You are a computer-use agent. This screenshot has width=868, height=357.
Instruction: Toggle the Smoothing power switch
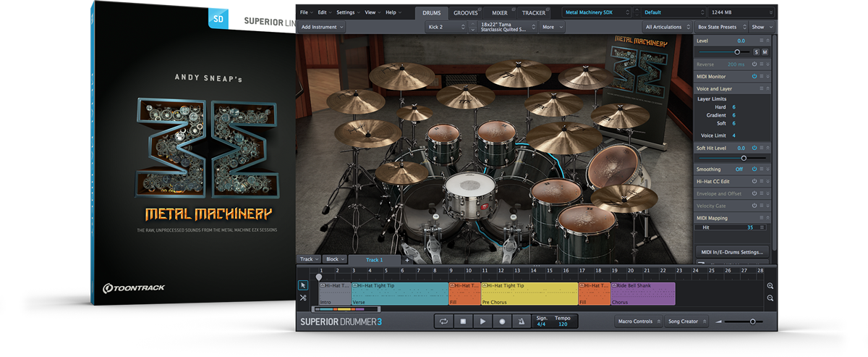click(x=754, y=169)
